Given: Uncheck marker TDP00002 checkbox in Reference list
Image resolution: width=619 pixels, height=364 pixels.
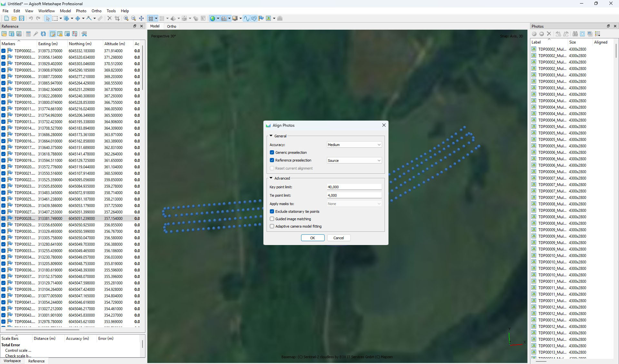Looking at the screenshot, I should pos(3,51).
